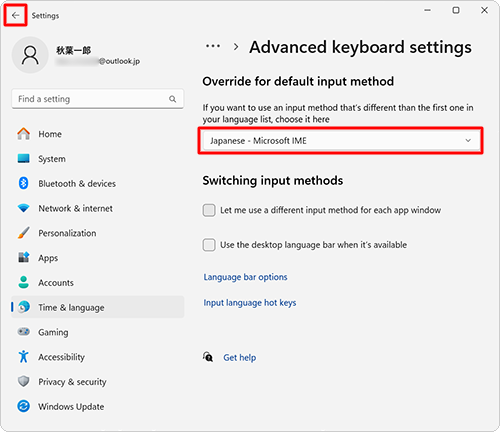Enable different input method for each app window
Viewport: 500px width, 432px height.
point(209,210)
